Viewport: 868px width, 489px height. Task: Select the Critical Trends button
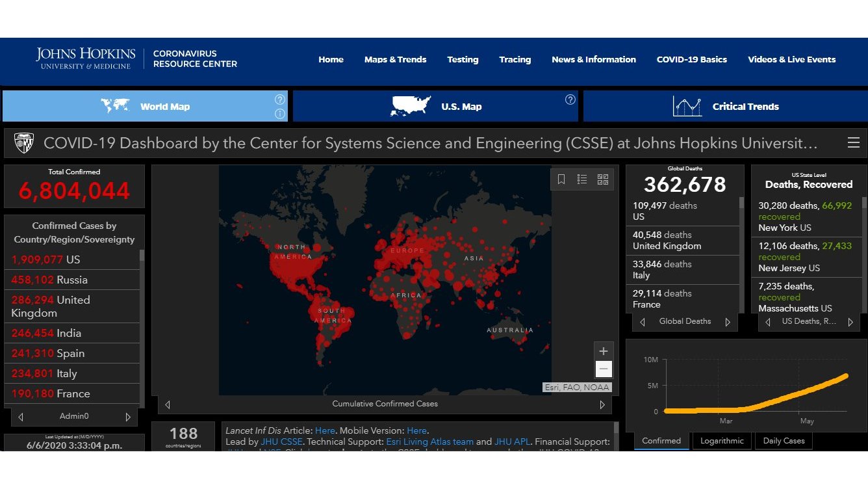coord(725,107)
